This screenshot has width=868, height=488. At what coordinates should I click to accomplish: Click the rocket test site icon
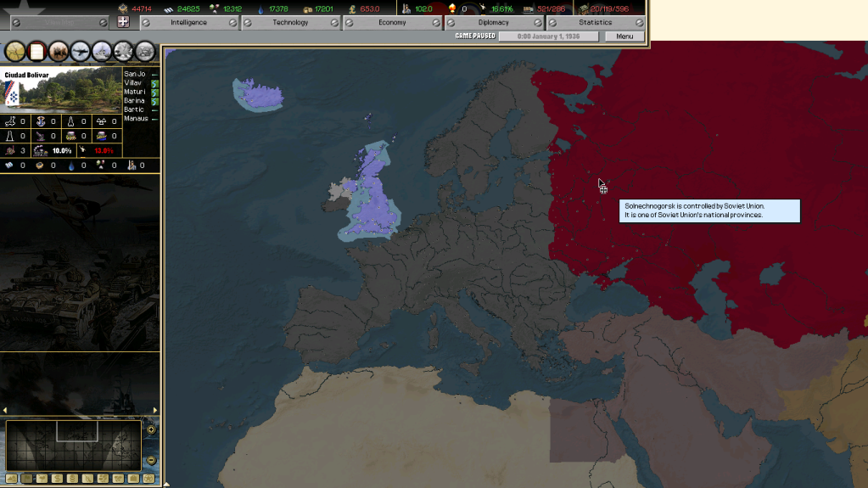pyautogui.click(x=71, y=121)
